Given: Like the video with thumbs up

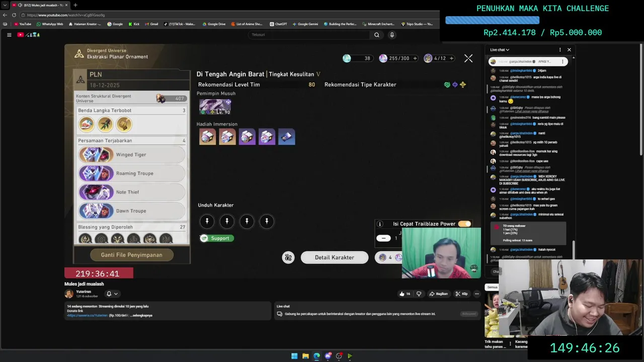Looking at the screenshot, I should pos(405,294).
